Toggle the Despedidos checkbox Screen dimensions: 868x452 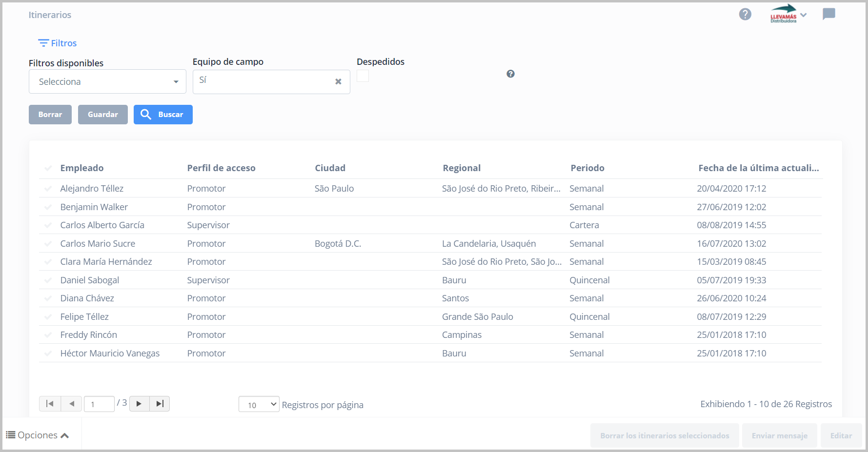coord(363,76)
